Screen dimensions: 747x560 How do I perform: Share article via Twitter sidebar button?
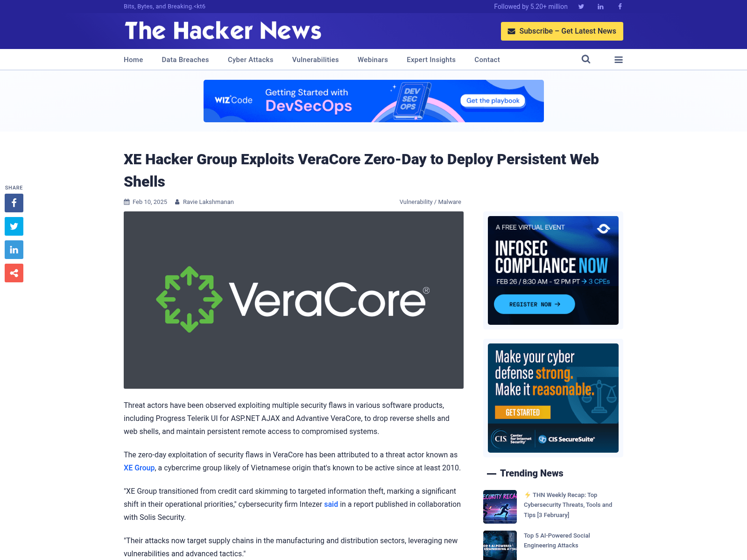[14, 226]
